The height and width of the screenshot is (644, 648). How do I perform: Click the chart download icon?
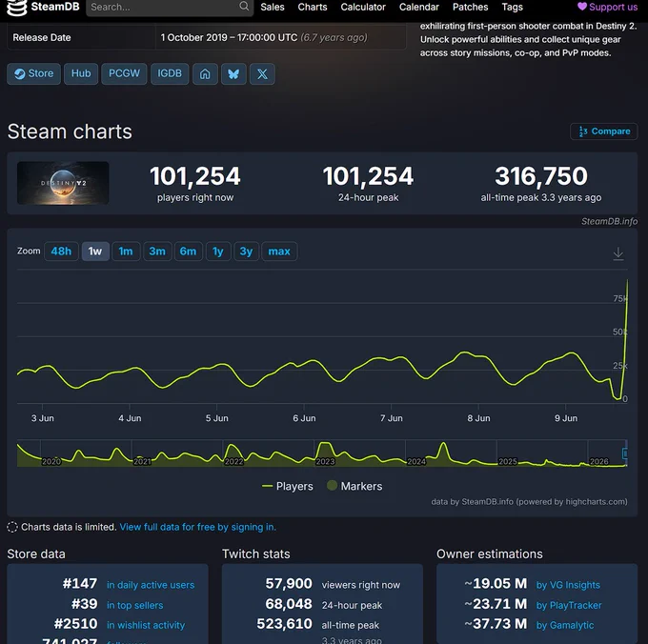[618, 253]
